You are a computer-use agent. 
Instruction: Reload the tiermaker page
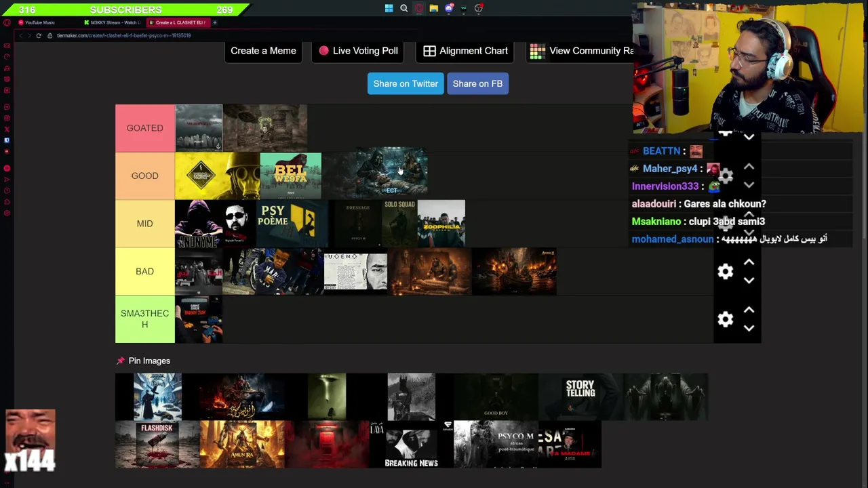pos(39,35)
